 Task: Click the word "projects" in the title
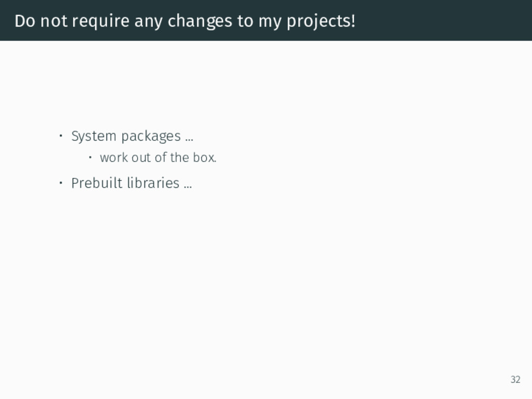click(x=318, y=22)
